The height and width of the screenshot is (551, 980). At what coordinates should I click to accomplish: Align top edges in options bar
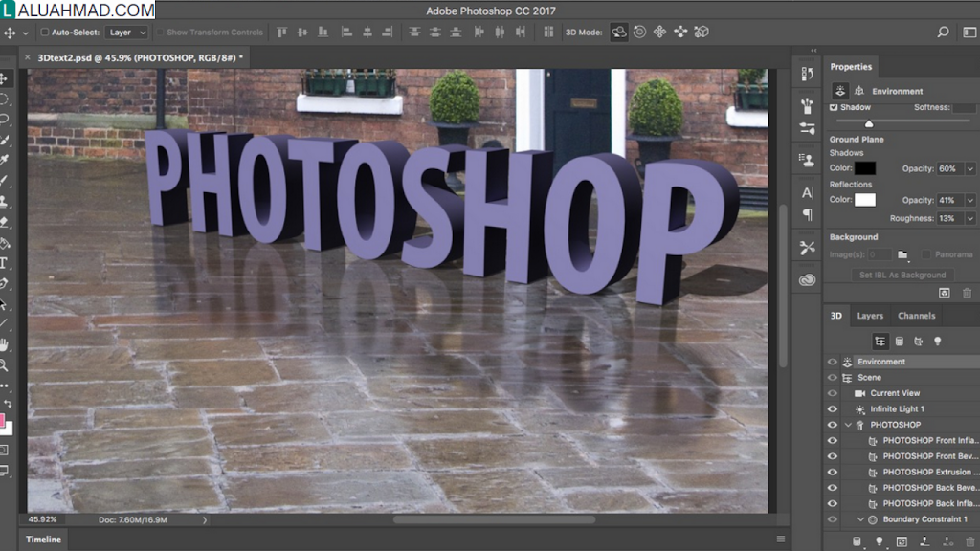coord(282,32)
